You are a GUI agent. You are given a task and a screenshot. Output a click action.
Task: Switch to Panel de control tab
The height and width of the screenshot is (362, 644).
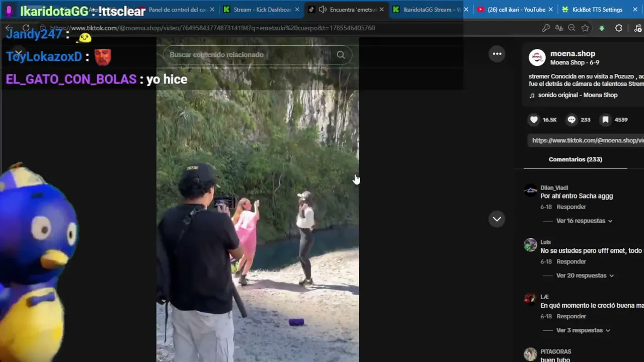[176, 10]
